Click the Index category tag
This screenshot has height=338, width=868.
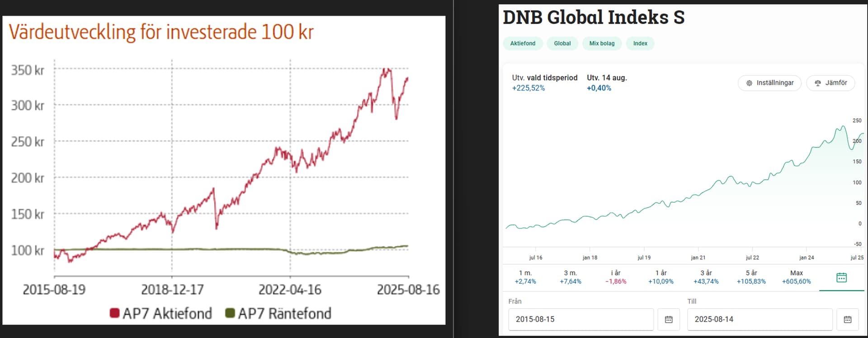point(640,43)
